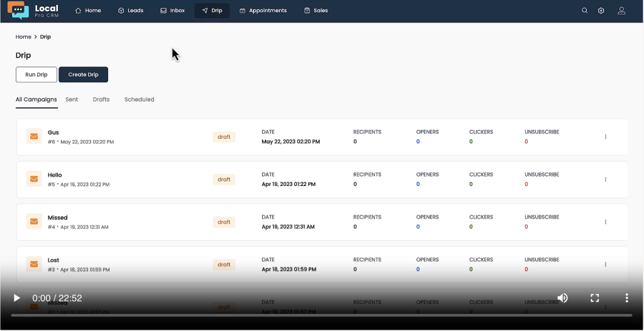Open the three-dot menu for Missed #4
Viewport: 644px width, 331px height.
(x=606, y=222)
